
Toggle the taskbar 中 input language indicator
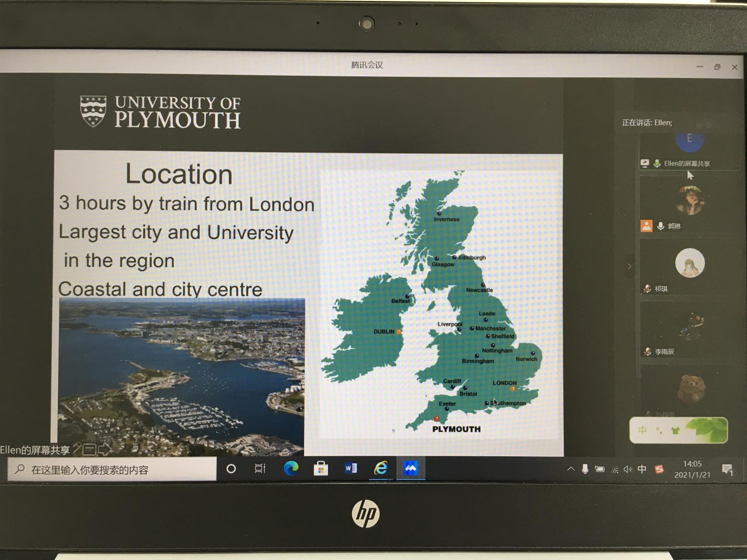coord(642,469)
